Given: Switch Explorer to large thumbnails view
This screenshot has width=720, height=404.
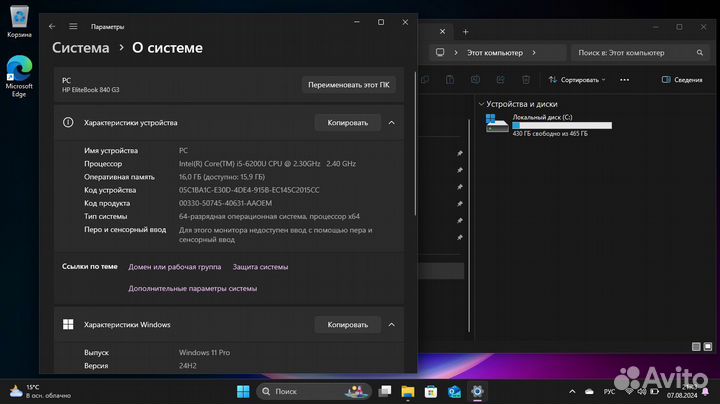Looking at the screenshot, I should pos(708,347).
